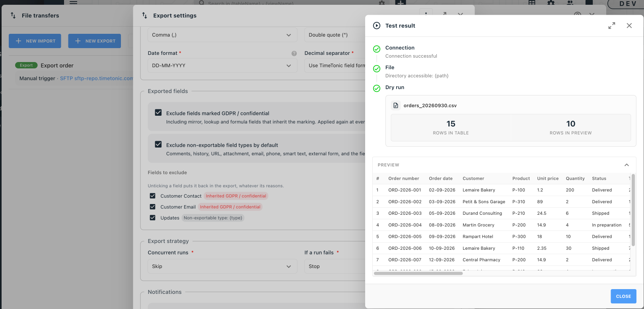Uncheck Exclude non-exportable field types by default

(x=158, y=144)
